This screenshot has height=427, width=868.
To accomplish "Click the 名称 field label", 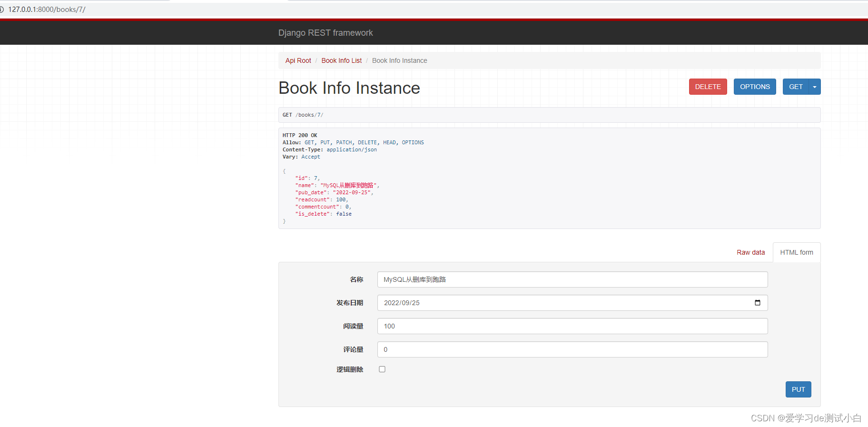I will click(356, 279).
